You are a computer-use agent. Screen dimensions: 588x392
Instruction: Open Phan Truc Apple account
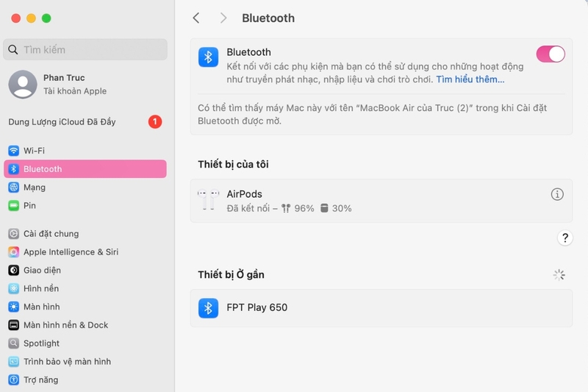click(85, 85)
